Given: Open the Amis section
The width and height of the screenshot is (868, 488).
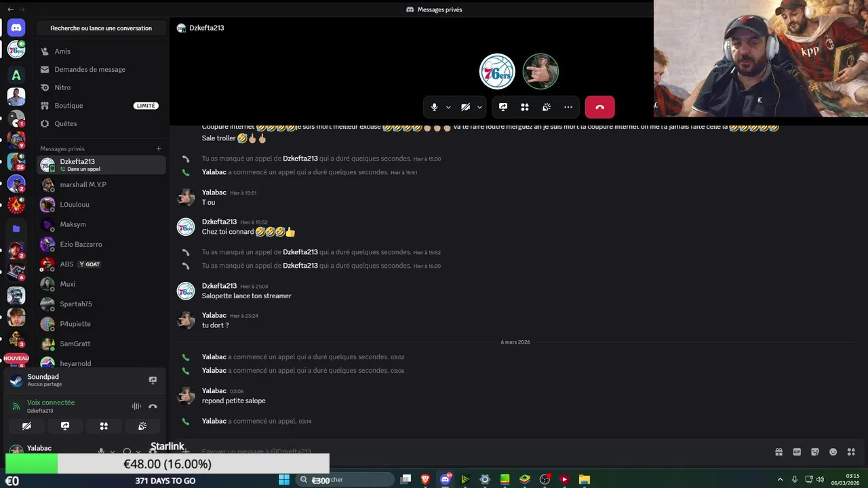Looking at the screenshot, I should pyautogui.click(x=101, y=52).
